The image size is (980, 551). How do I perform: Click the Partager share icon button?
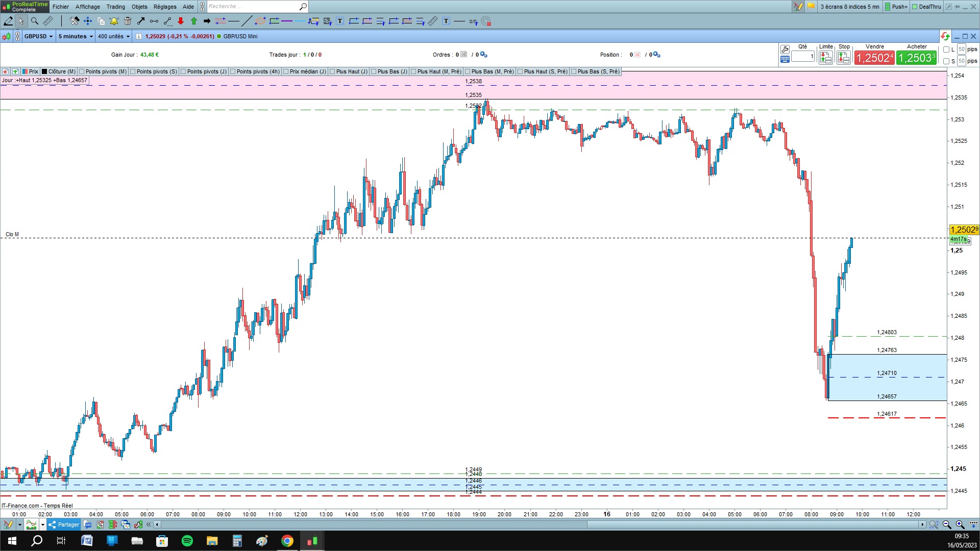(52, 524)
